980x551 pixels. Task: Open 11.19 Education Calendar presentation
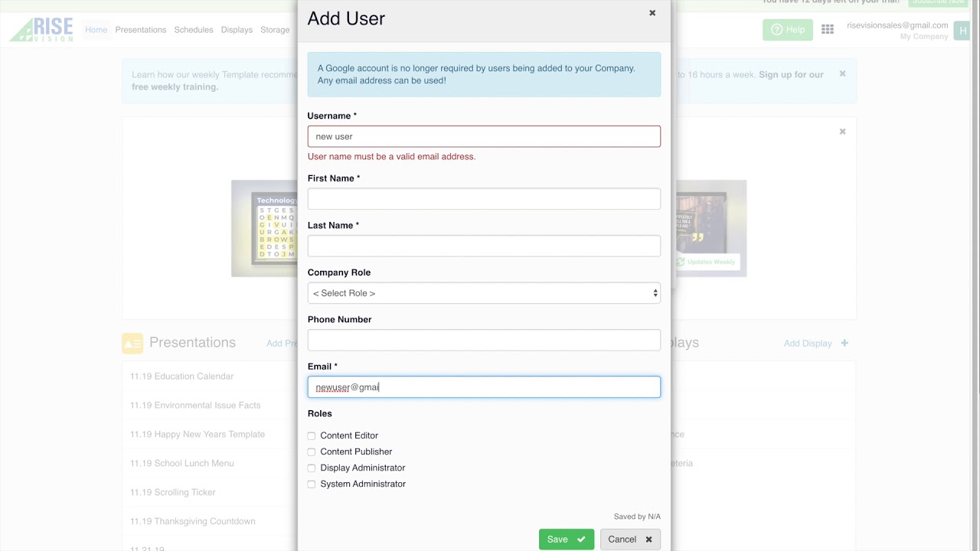tap(181, 377)
